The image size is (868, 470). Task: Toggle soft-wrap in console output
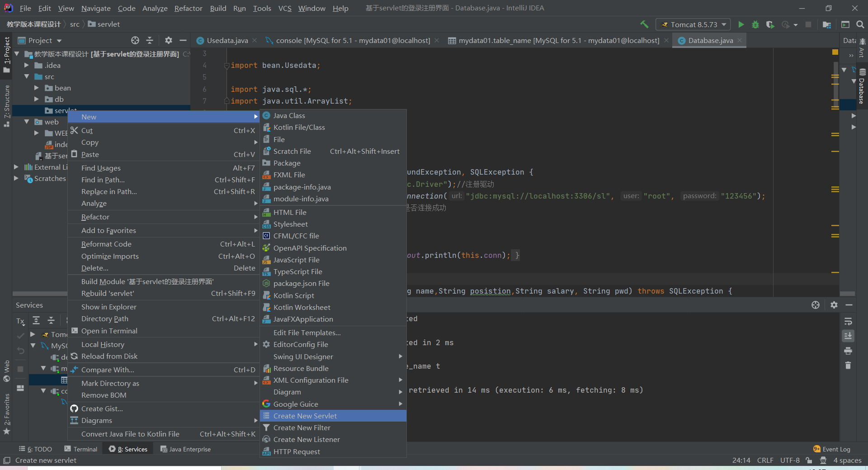click(848, 321)
